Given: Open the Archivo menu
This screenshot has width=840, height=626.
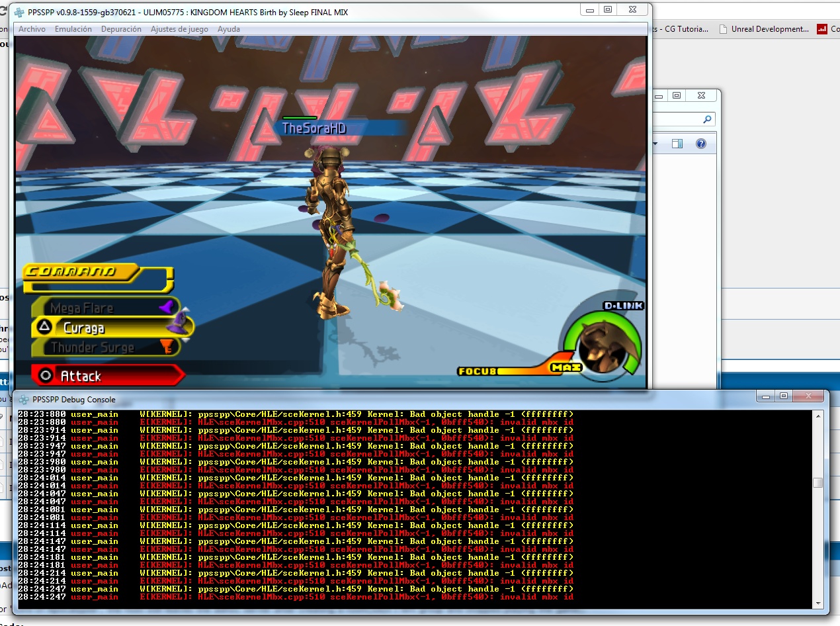Looking at the screenshot, I should [x=32, y=29].
